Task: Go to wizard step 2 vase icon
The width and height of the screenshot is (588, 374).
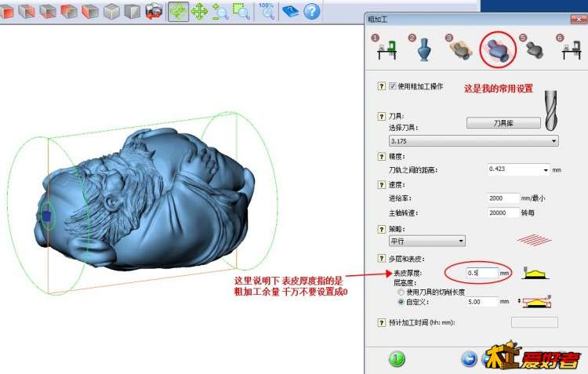Action: click(x=423, y=50)
